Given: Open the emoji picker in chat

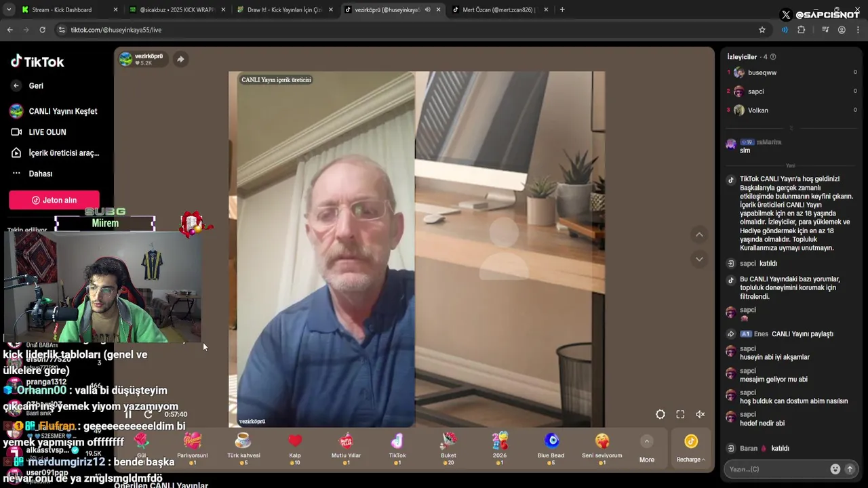Looking at the screenshot, I should click(835, 469).
